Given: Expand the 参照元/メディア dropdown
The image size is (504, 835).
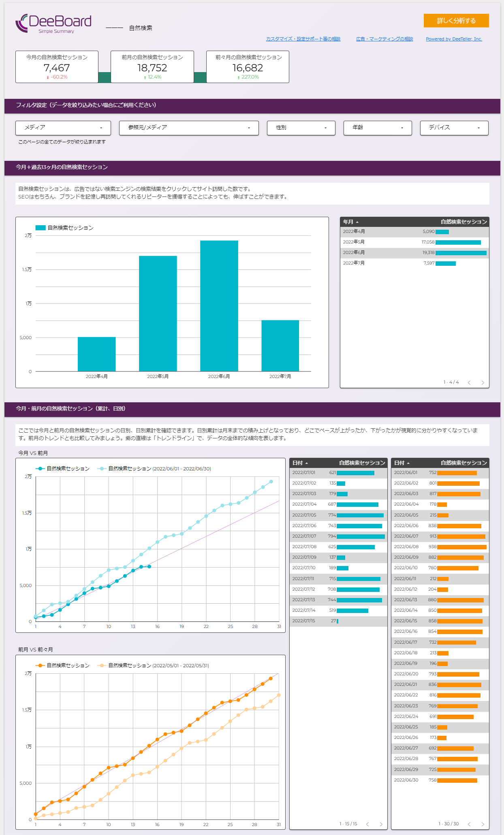Looking at the screenshot, I should (189, 128).
